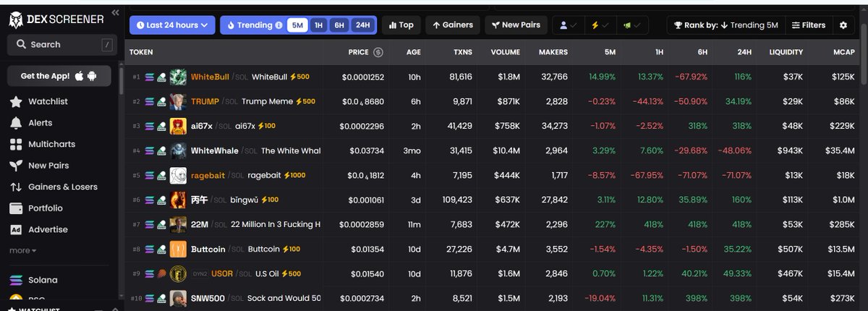
Task: Click the USOR token avatar
Action: coord(178,274)
